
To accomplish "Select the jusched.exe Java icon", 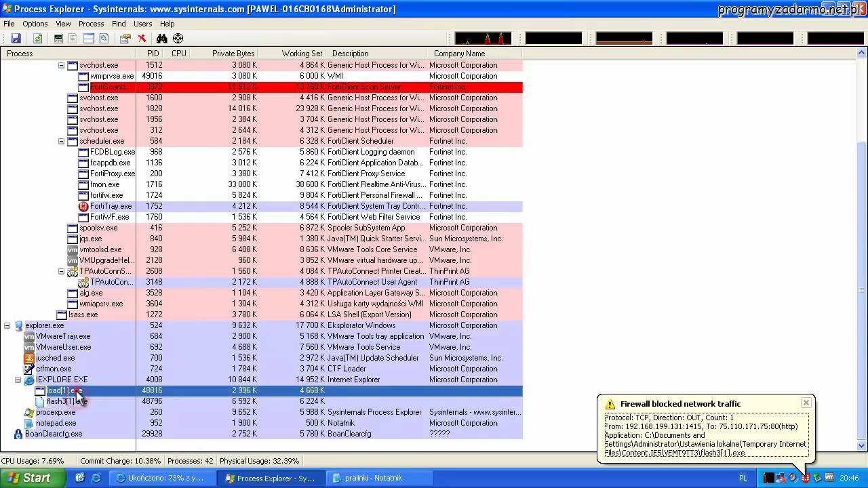I will 29,358.
